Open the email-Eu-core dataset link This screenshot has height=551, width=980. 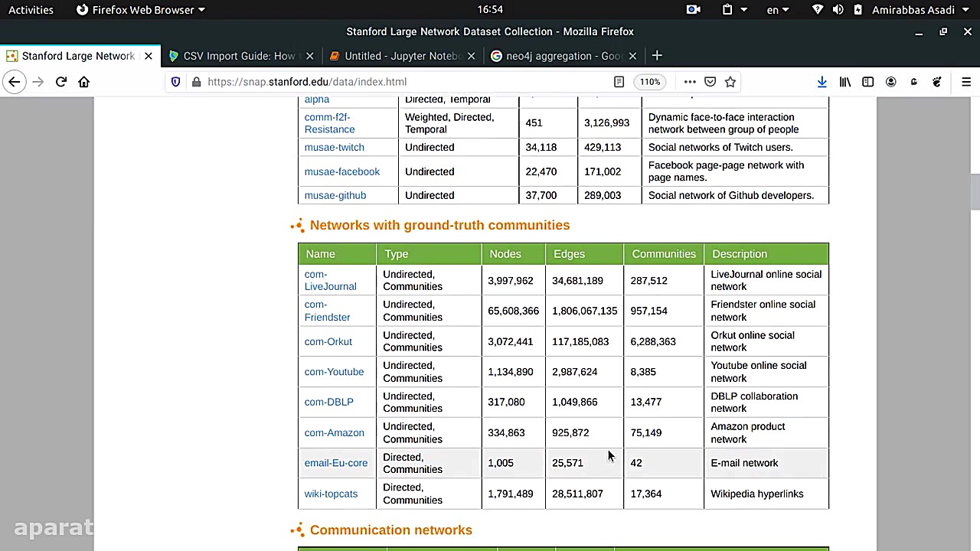pos(335,463)
